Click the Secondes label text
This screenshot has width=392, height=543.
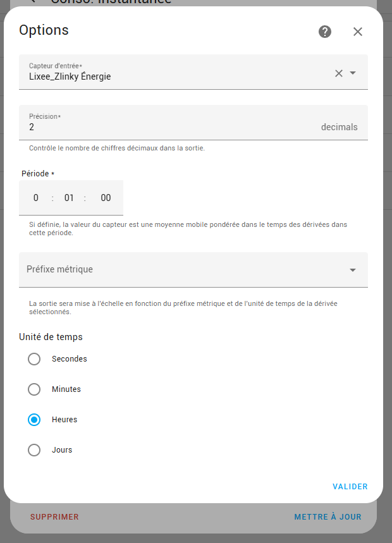click(70, 359)
